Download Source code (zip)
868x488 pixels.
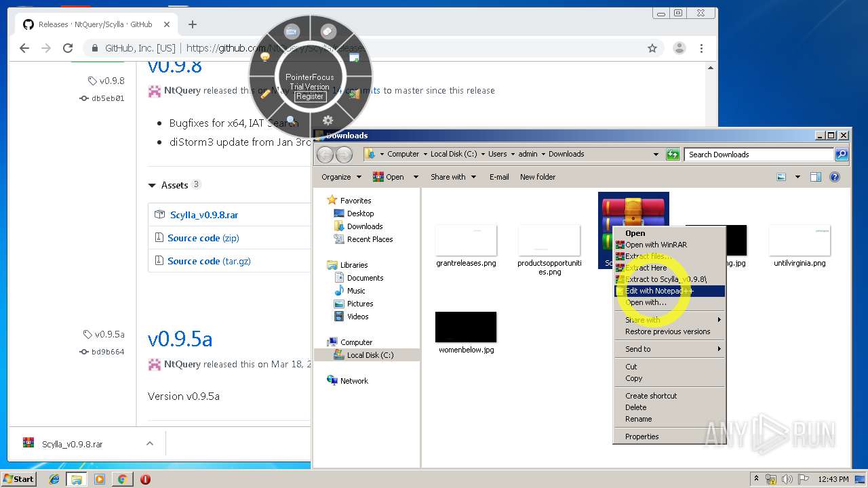point(203,238)
